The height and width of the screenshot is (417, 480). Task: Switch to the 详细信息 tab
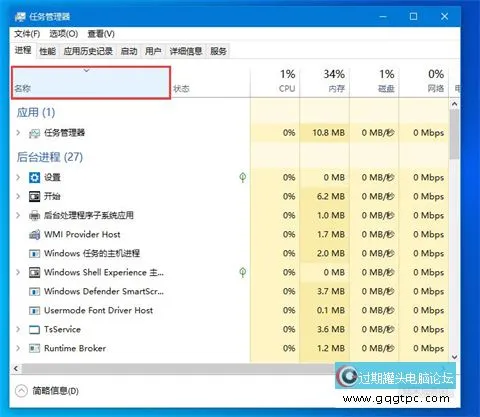coord(186,51)
